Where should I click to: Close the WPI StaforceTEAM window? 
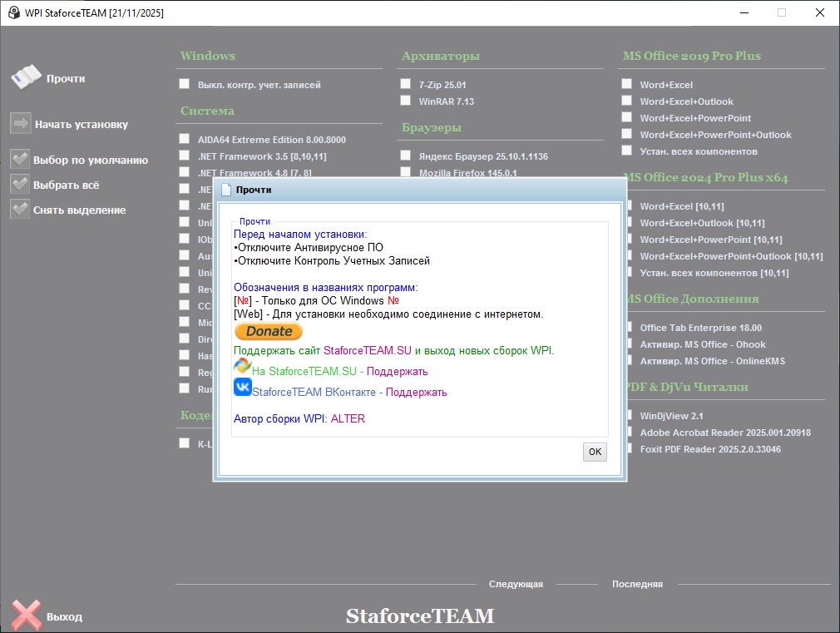(820, 12)
